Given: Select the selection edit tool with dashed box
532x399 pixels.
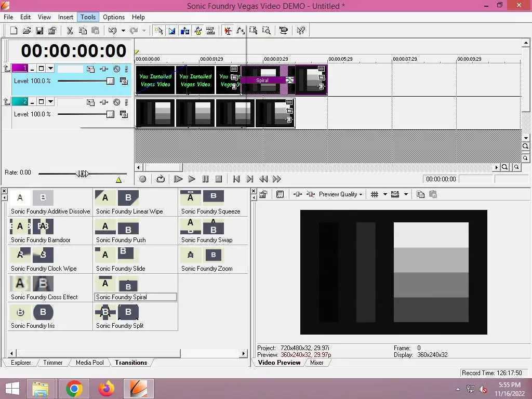Looking at the screenshot, I should tap(254, 31).
